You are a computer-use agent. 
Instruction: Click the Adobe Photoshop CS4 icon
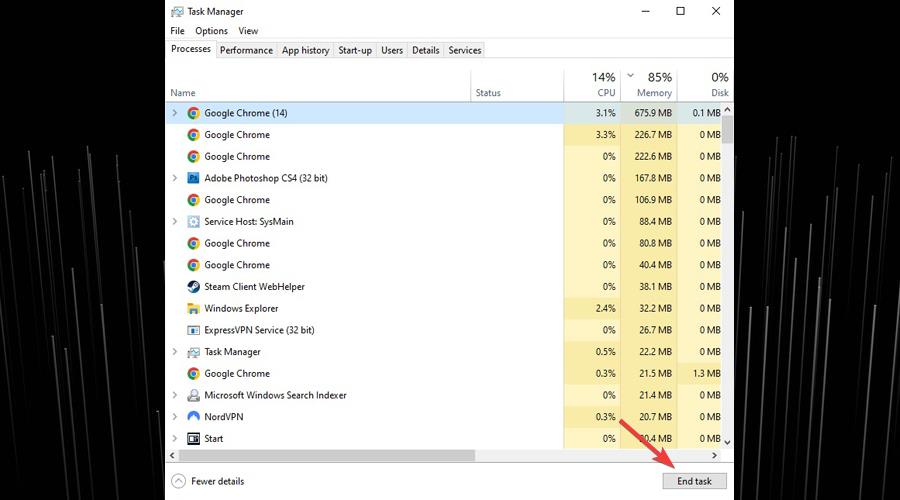[193, 178]
